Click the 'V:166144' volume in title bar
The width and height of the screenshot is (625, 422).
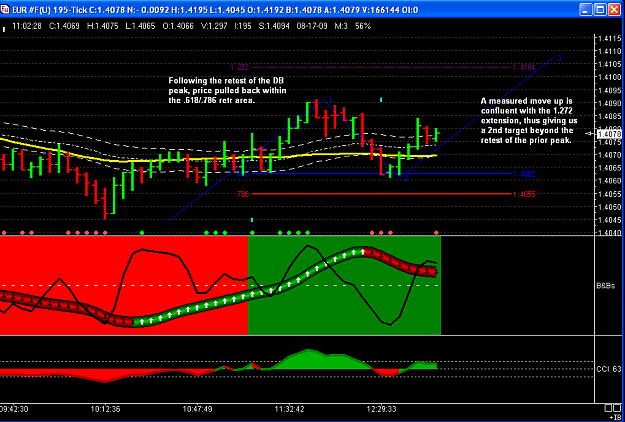coord(381,10)
